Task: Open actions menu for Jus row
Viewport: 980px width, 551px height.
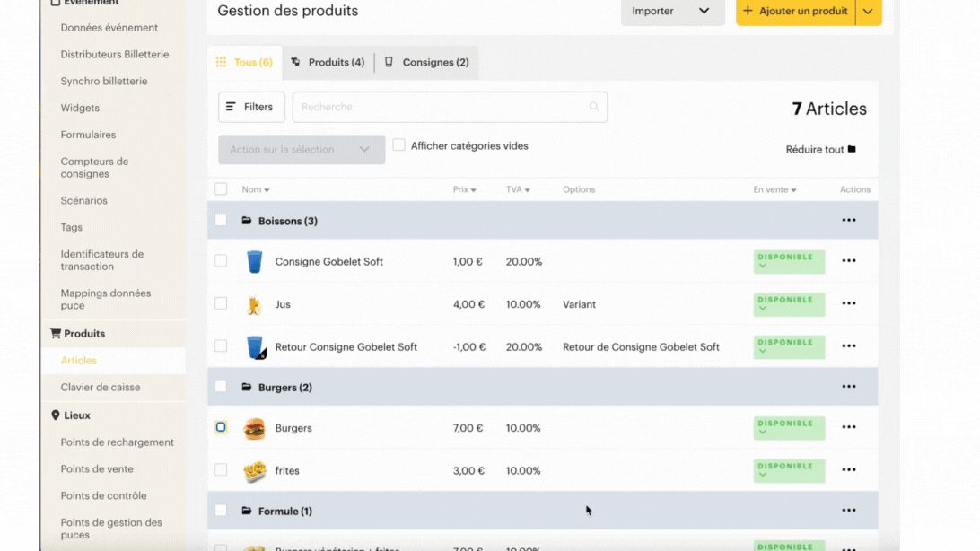Action: (x=848, y=303)
